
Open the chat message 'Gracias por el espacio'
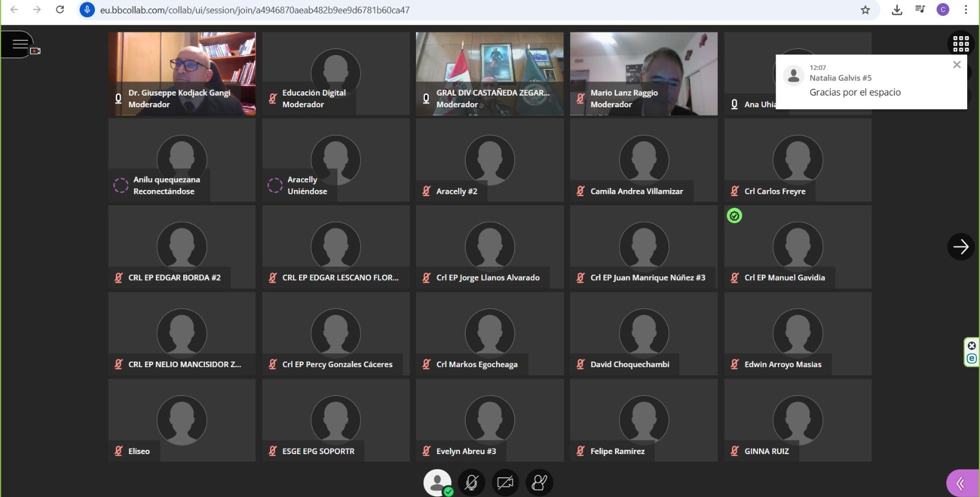(855, 93)
